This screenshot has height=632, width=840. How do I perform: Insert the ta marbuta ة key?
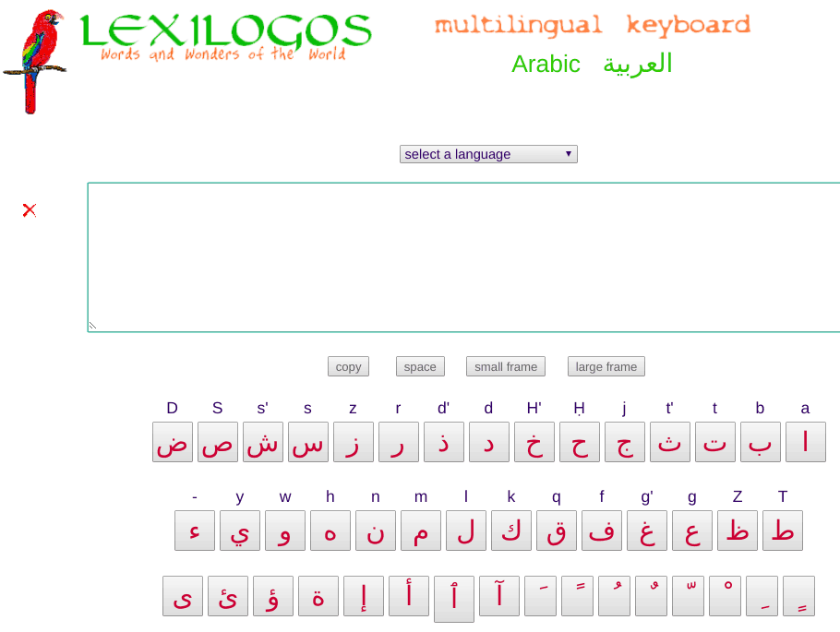(x=318, y=596)
